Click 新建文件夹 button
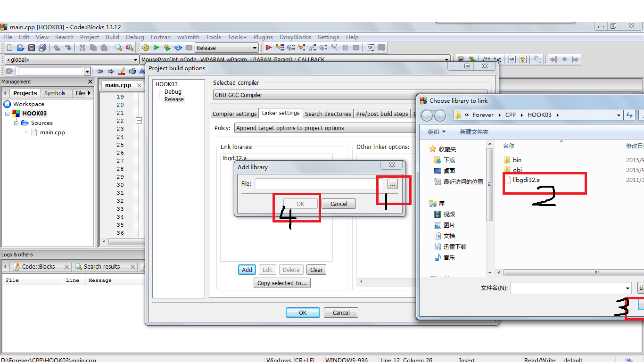The image size is (644, 362). (474, 132)
